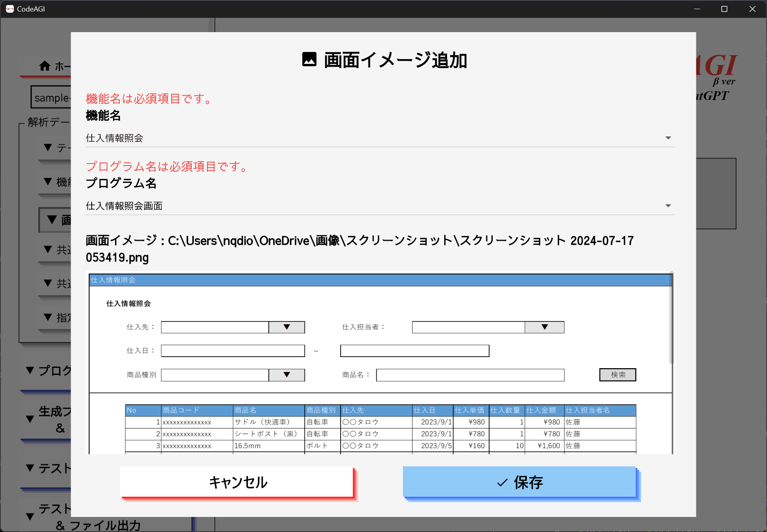Collapse the 画面 item triangle in sidebar
The height and width of the screenshot is (532, 767).
pyautogui.click(x=52, y=220)
